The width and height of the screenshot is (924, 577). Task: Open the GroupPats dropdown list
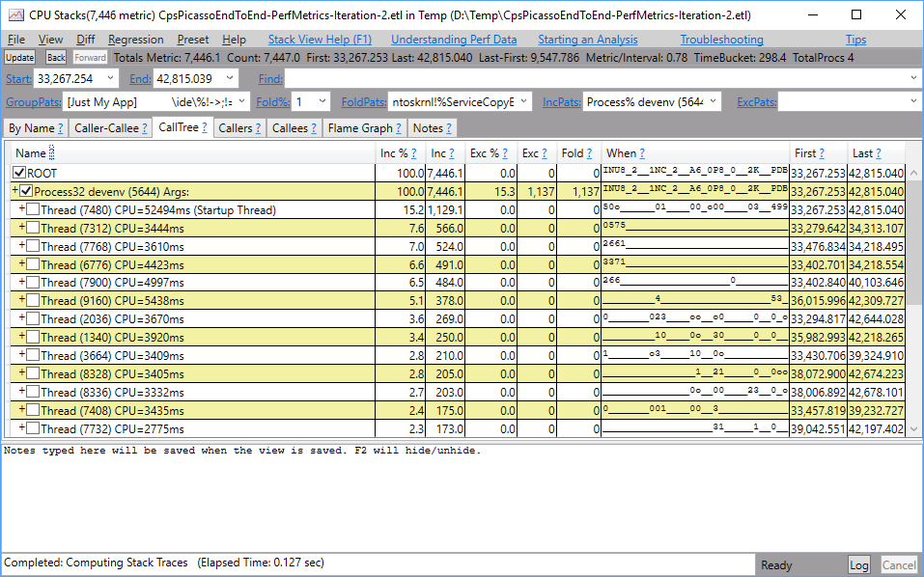[240, 101]
